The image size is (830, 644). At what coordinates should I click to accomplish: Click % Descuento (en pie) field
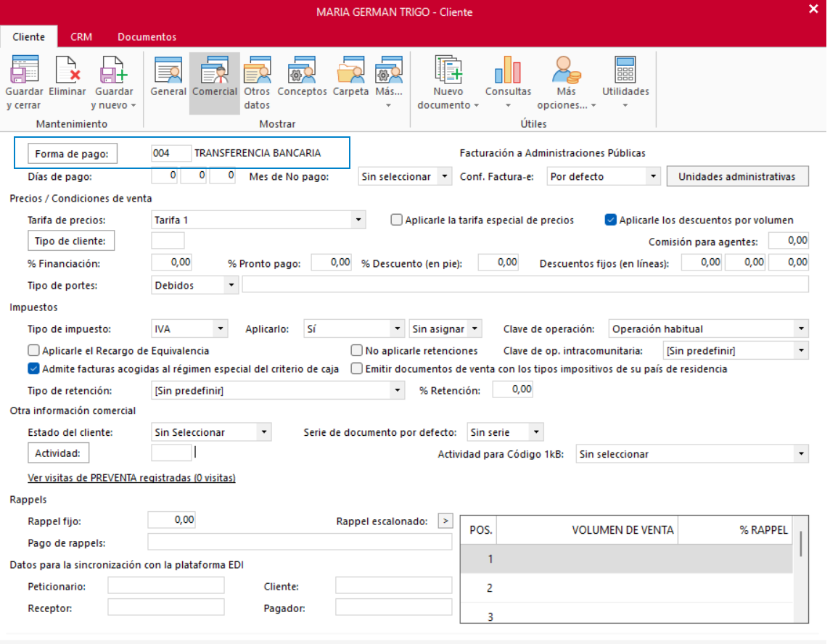coord(498,262)
